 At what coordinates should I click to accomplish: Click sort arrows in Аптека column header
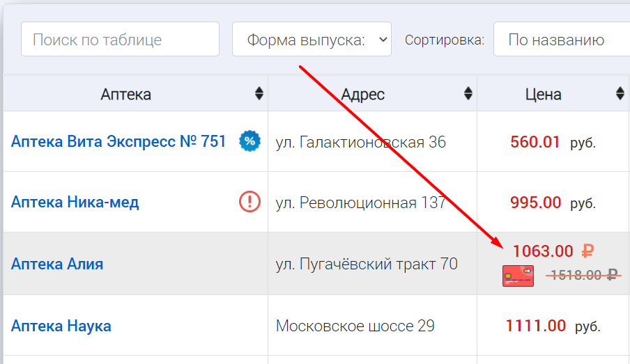click(x=259, y=94)
